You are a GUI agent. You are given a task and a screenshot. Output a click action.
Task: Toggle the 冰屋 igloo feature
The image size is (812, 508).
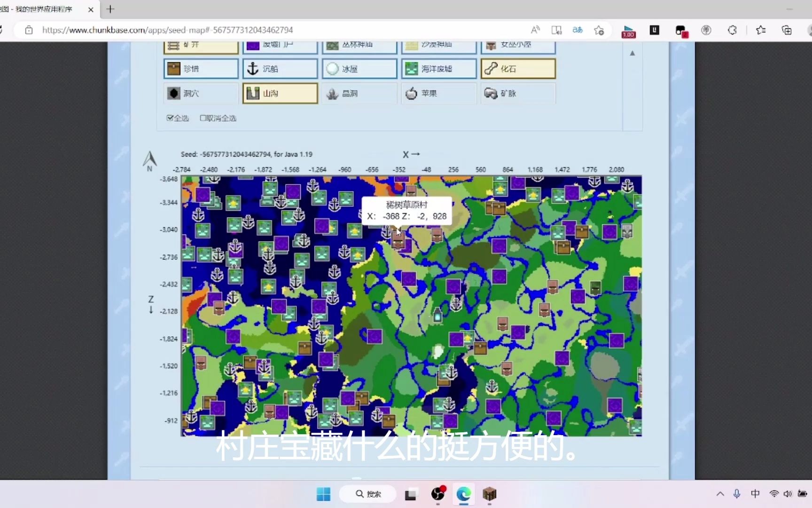click(x=359, y=69)
